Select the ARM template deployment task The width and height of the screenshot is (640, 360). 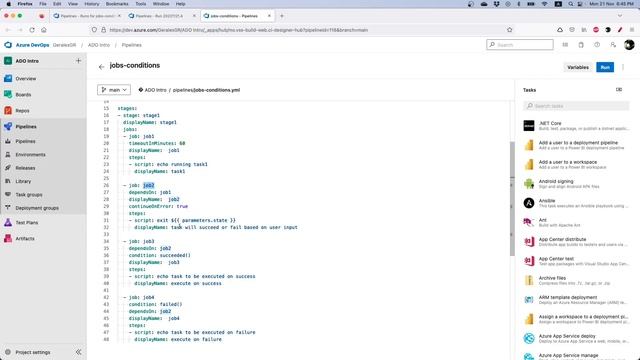(576, 300)
